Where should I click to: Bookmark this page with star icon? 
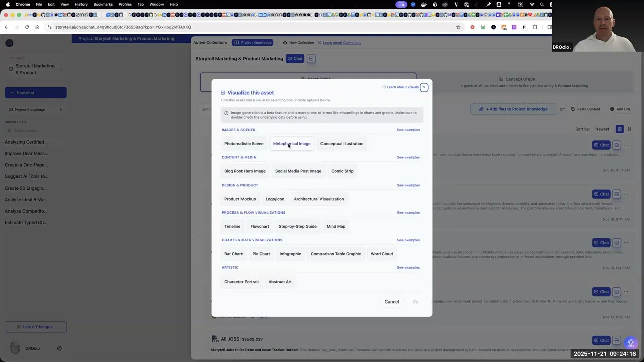click(458, 27)
